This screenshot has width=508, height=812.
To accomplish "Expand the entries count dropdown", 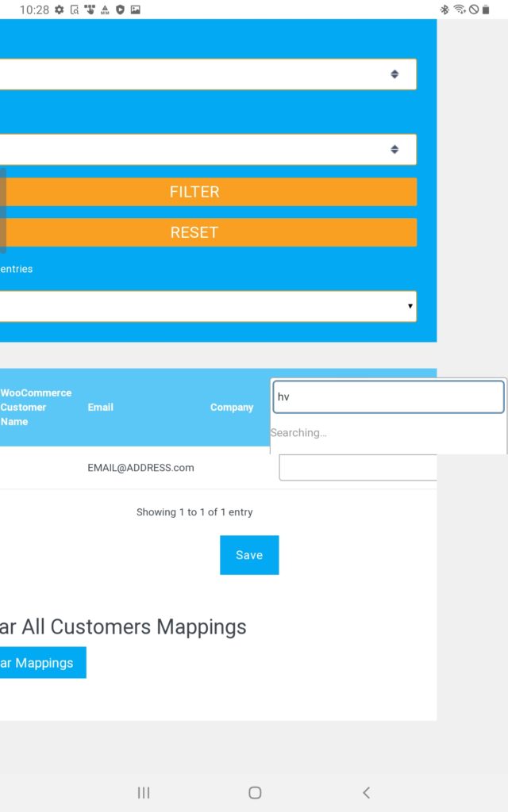I will pyautogui.click(x=208, y=306).
